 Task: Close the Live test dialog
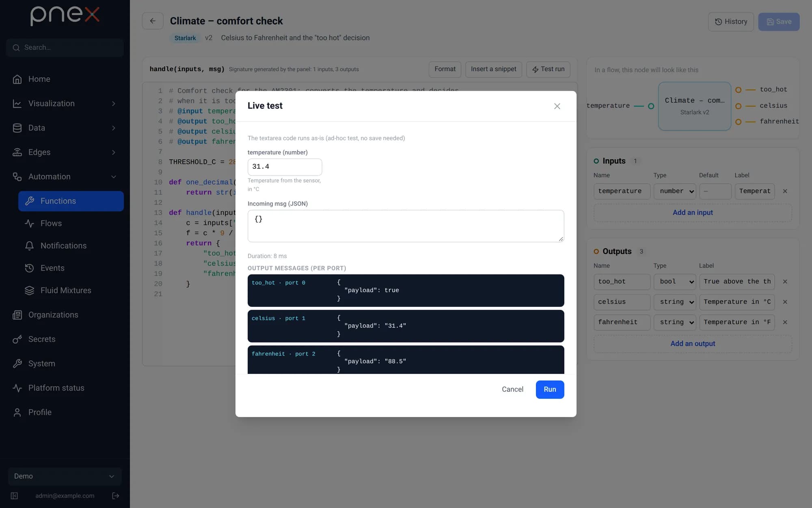click(557, 106)
